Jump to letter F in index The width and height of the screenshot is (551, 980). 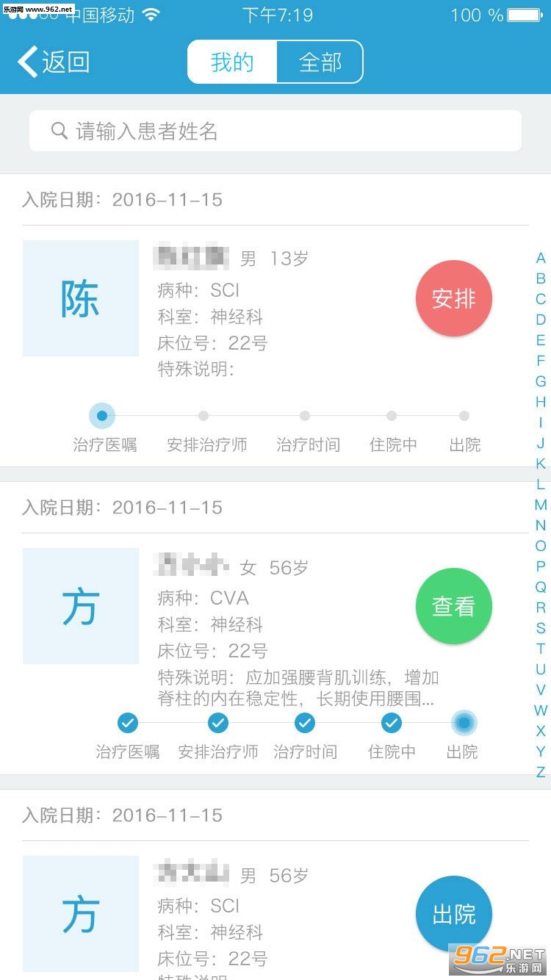(x=541, y=361)
